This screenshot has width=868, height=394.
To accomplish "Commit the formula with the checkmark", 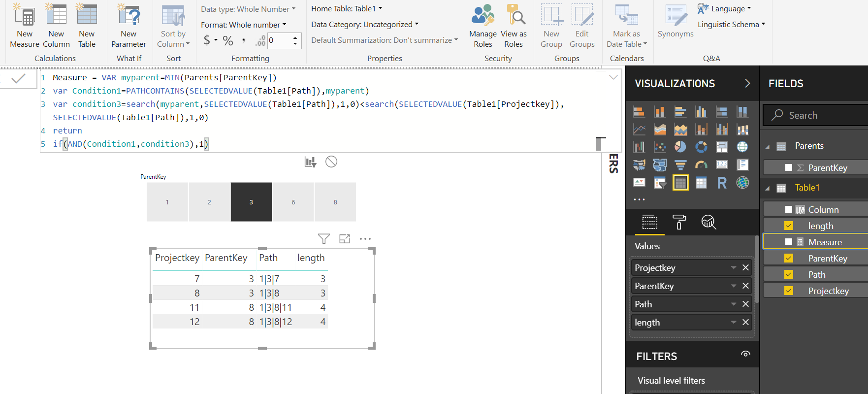I will coord(19,78).
